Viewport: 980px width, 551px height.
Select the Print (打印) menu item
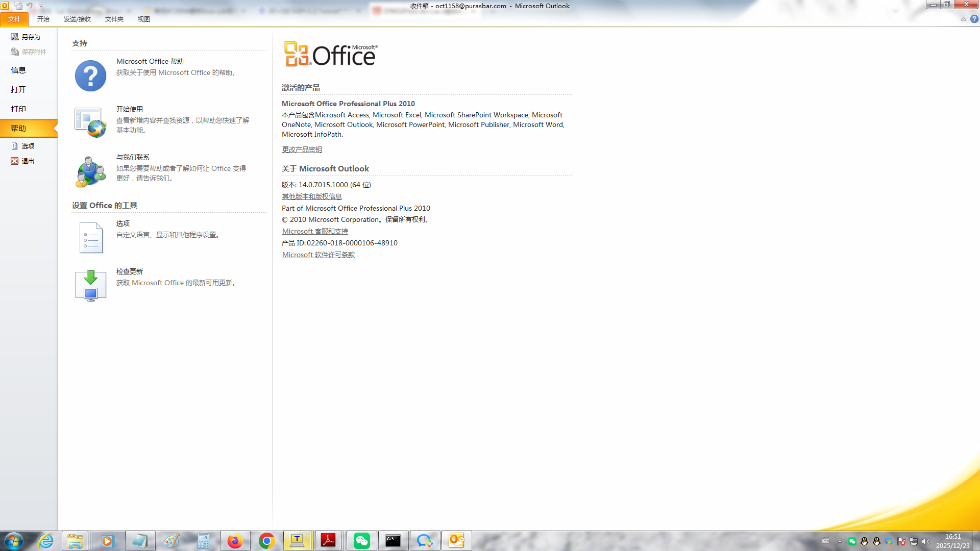point(18,109)
